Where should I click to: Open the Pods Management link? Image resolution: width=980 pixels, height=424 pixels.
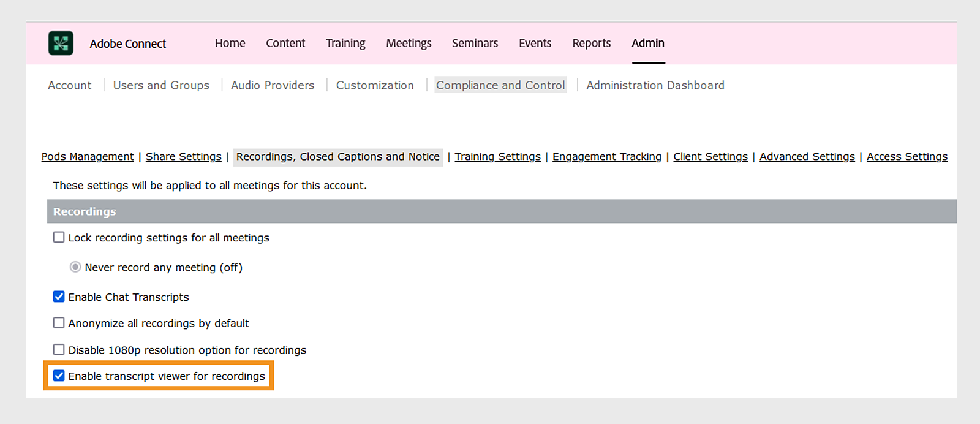tap(88, 157)
